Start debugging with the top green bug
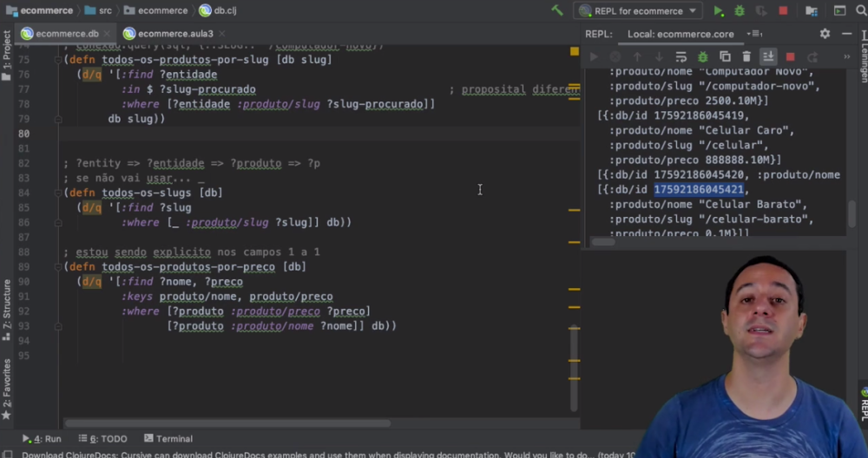Screen dimensions: 868x458 tap(740, 11)
